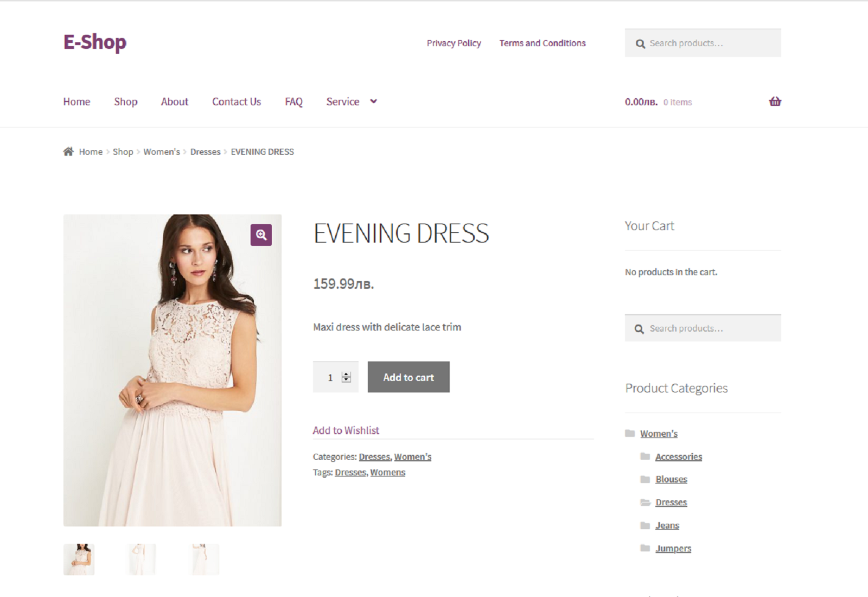
Task: Click the sidebar search magnifier icon
Action: point(640,329)
